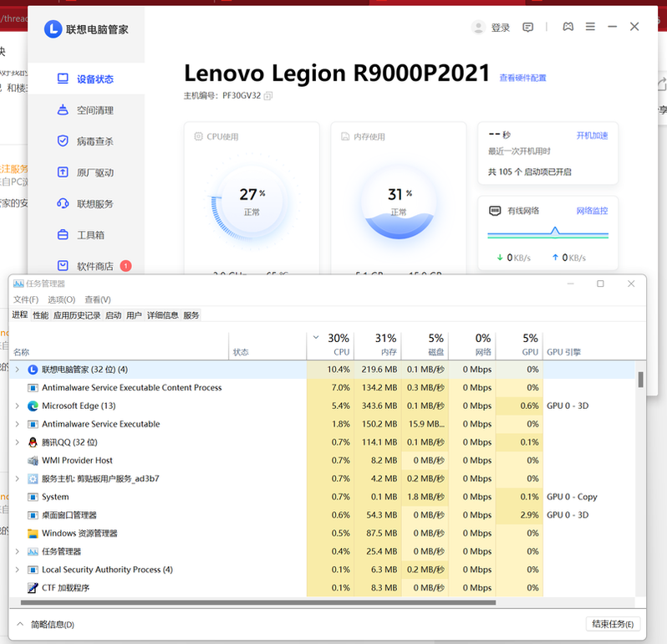The image size is (667, 644).
Task: Open 查看硬件配置 link
Action: tap(522, 78)
